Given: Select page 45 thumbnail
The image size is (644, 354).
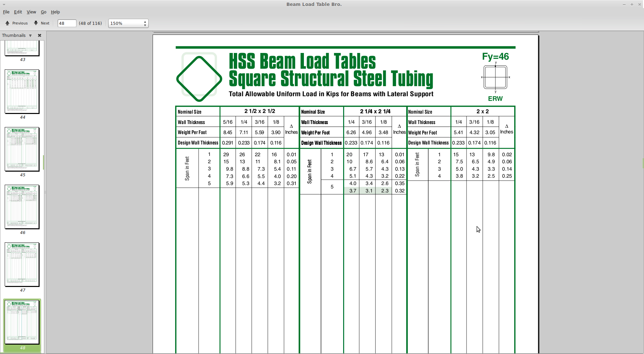Looking at the screenshot, I should point(22,149).
